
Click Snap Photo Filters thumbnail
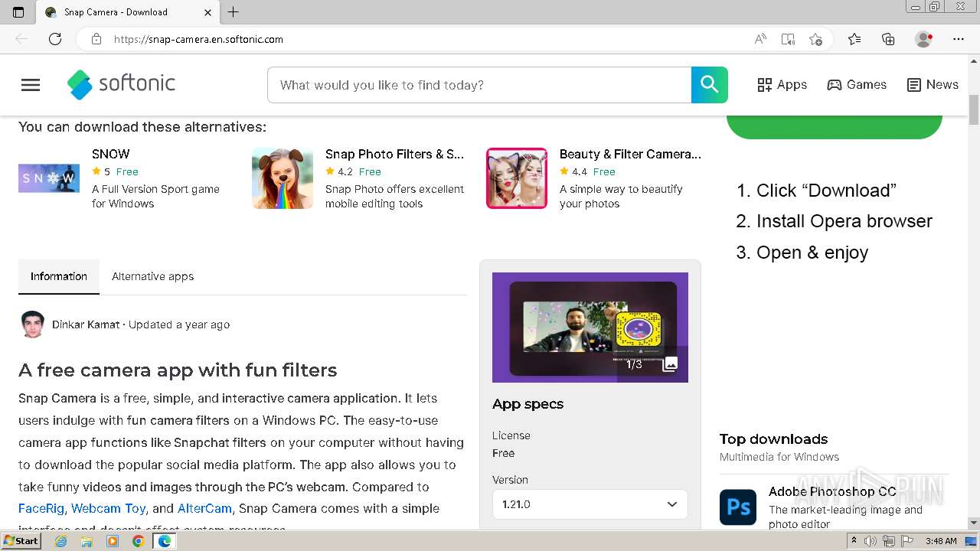(283, 178)
